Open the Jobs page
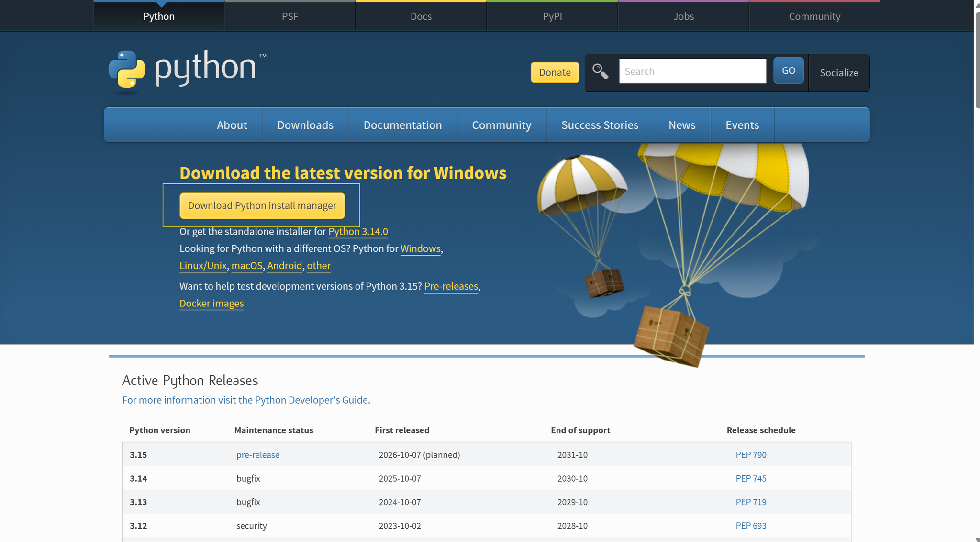 click(683, 16)
